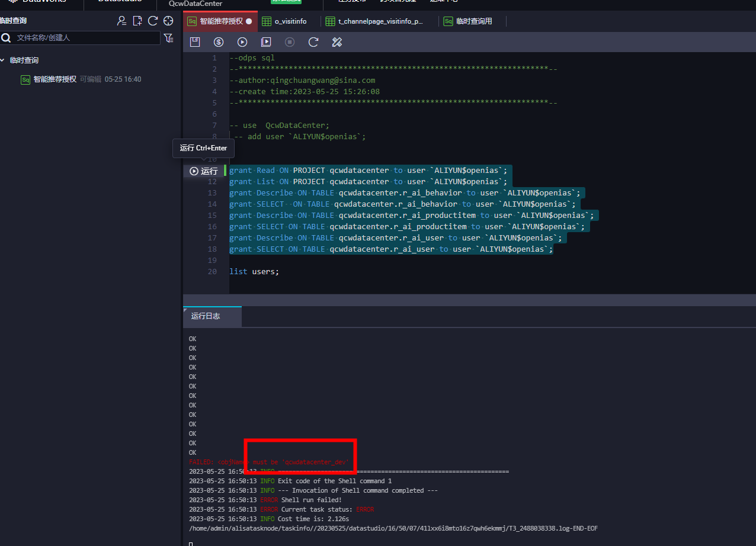
Task: Click line 15 grant Describe r_ai_productitem
Action: (412, 216)
